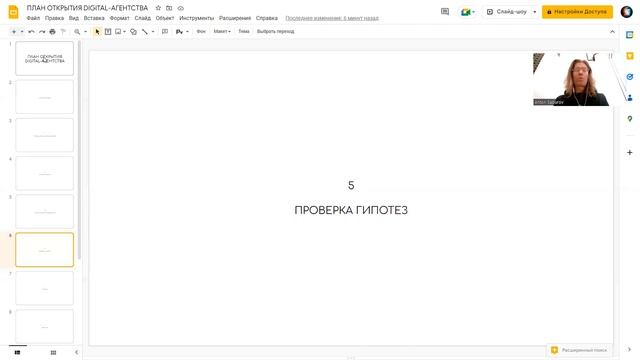Image resolution: width=640 pixels, height=360 pixels.
Task: Open new slide layout dropdown arrow
Action: pyautogui.click(x=22, y=31)
